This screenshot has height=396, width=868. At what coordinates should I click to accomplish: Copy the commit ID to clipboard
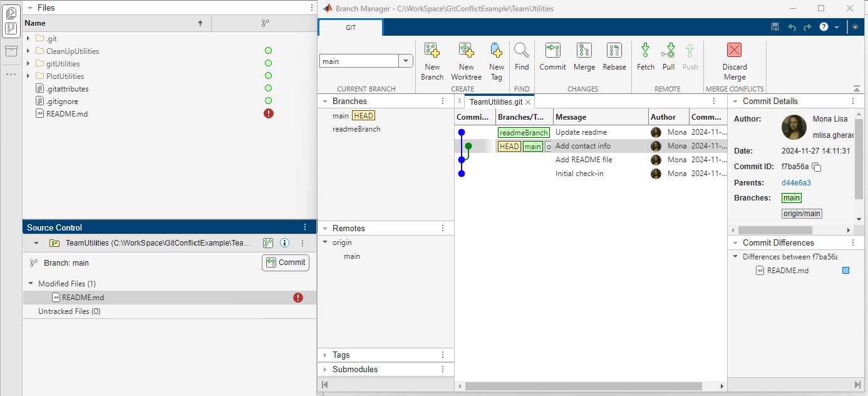pos(817,167)
